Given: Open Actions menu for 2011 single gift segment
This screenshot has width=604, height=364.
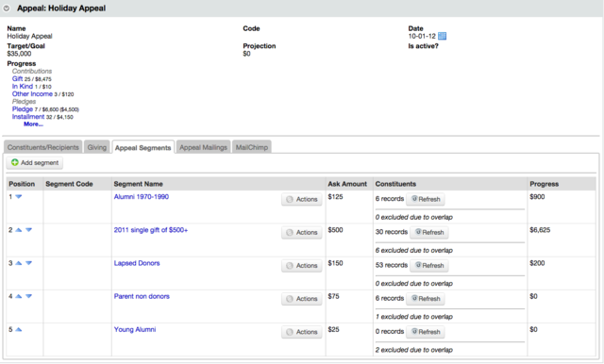Looking at the screenshot, I should (302, 232).
